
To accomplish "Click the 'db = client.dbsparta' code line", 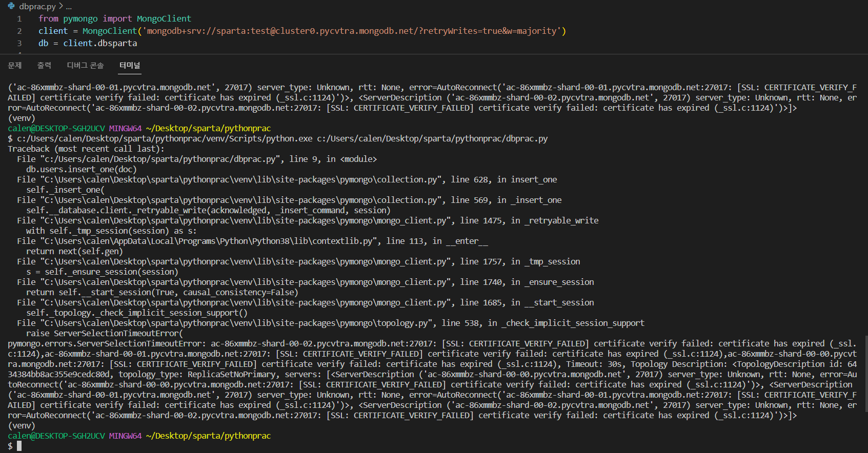I will [88, 44].
